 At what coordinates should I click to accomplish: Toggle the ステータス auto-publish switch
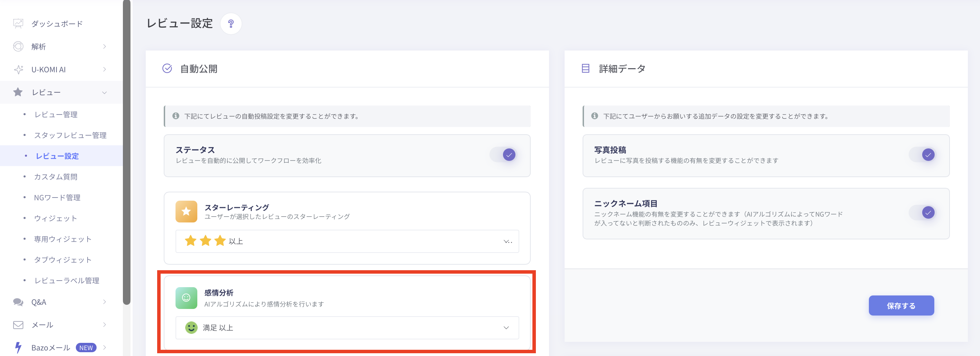tap(503, 155)
